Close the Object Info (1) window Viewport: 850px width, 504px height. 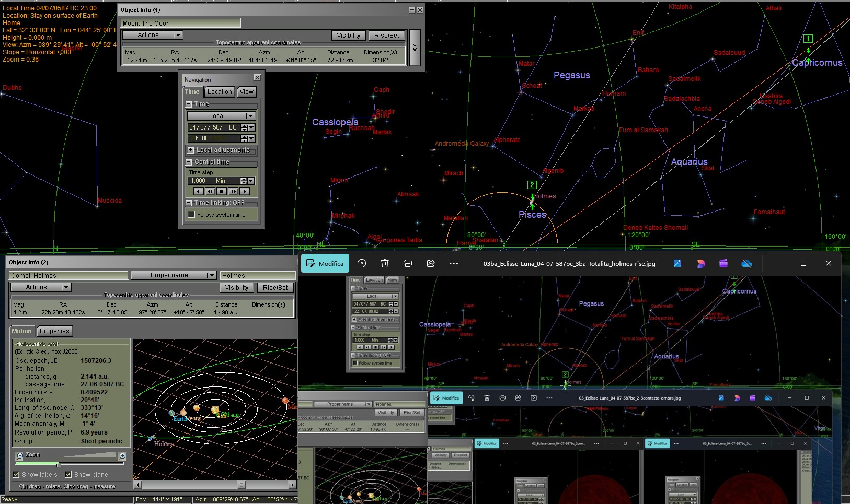point(420,10)
